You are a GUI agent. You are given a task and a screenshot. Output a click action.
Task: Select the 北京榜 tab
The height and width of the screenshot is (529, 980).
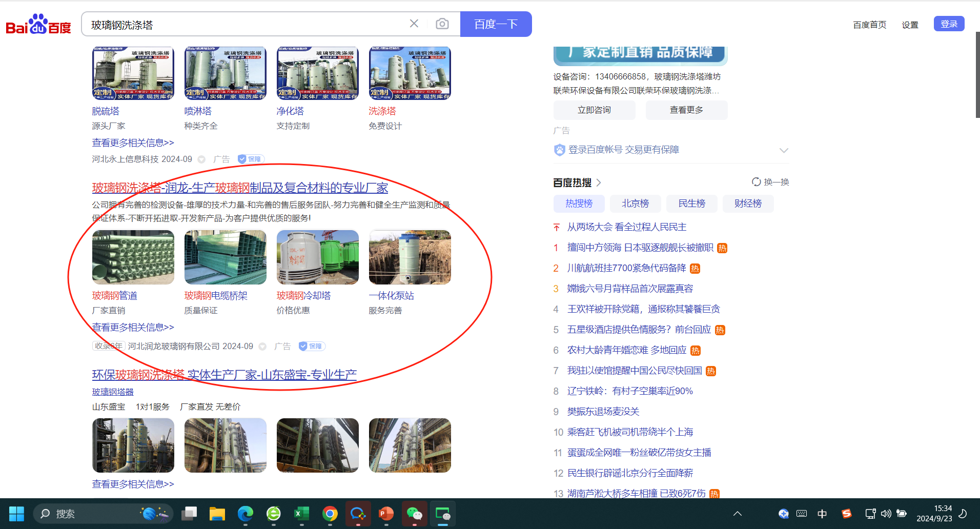point(636,204)
